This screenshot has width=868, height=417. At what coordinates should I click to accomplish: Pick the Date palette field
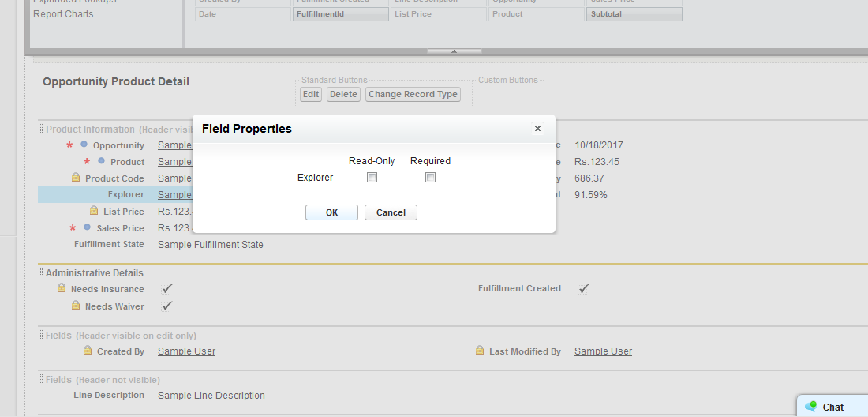pyautogui.click(x=242, y=14)
